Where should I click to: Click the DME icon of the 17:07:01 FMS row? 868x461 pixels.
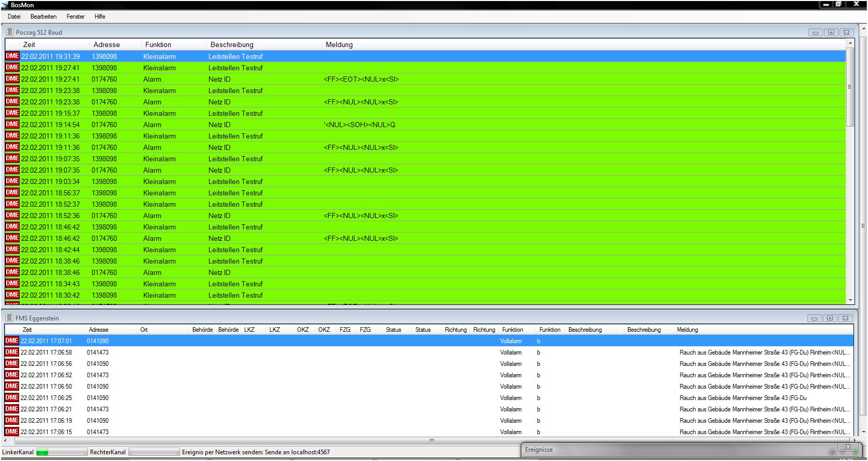(x=12, y=341)
